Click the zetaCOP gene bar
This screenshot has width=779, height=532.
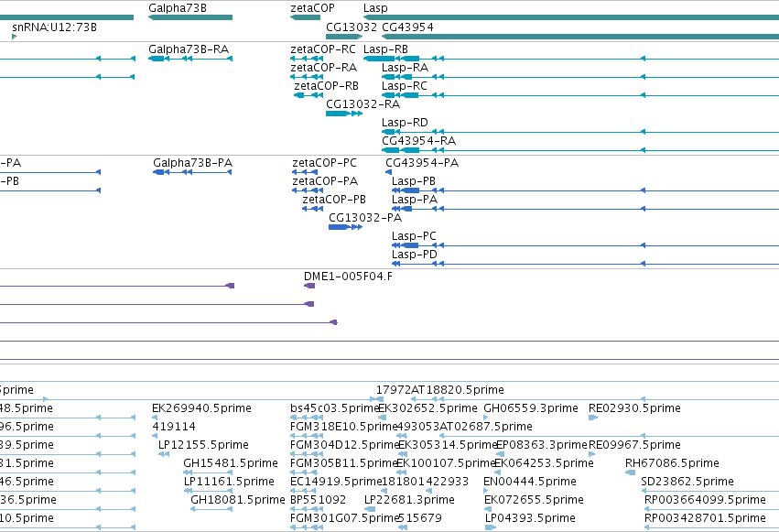pyautogui.click(x=305, y=17)
